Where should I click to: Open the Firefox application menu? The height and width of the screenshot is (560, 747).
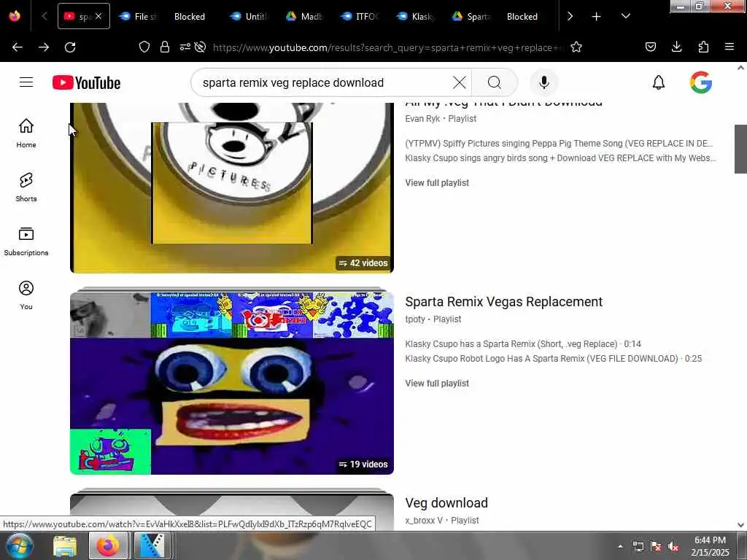pyautogui.click(x=729, y=47)
